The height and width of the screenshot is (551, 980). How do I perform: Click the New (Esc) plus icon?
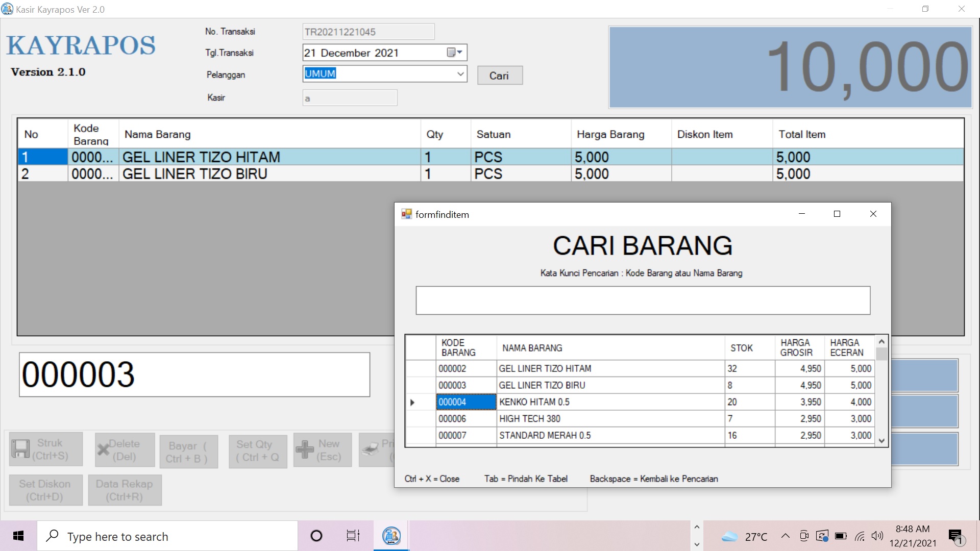pos(305,449)
